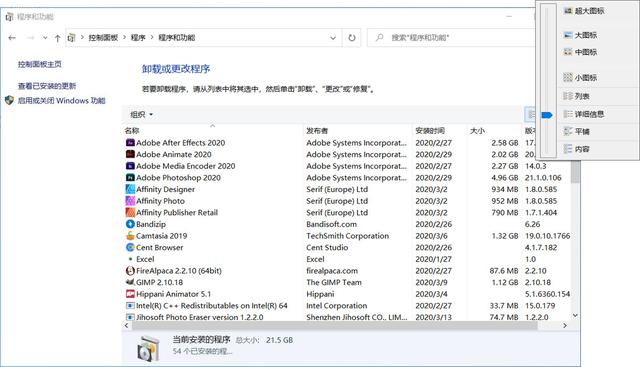This screenshot has height=367, width=640.
Task: Open turn Windows features on or off link
Action: coord(61,100)
